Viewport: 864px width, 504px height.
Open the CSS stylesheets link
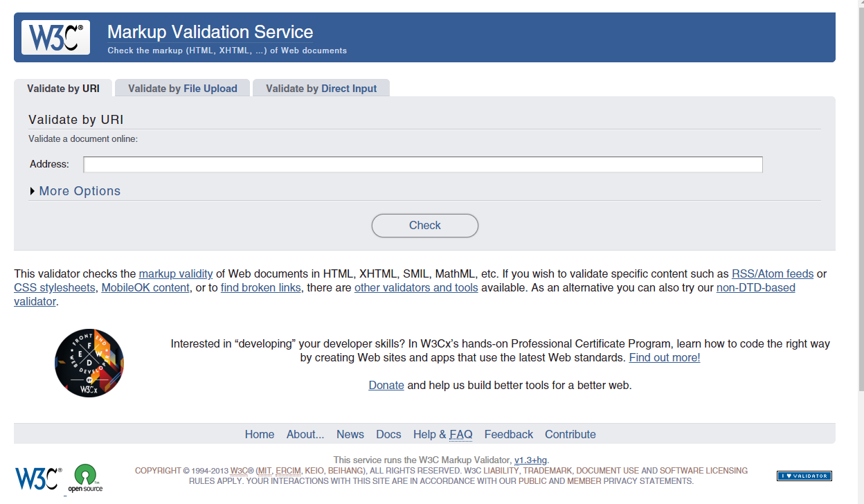[x=55, y=287]
